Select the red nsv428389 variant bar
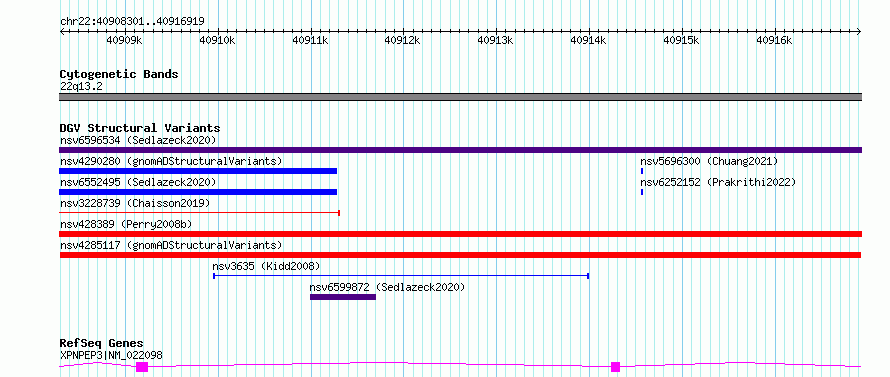 click(x=460, y=234)
